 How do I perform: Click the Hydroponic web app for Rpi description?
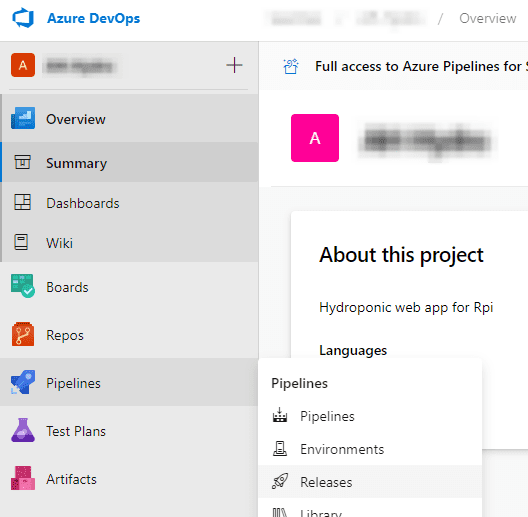[406, 308]
